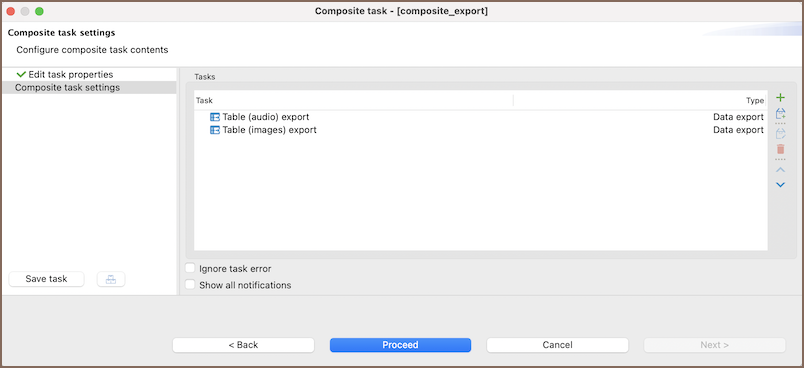
Task: Select the Table (audio) export row
Action: (x=480, y=117)
